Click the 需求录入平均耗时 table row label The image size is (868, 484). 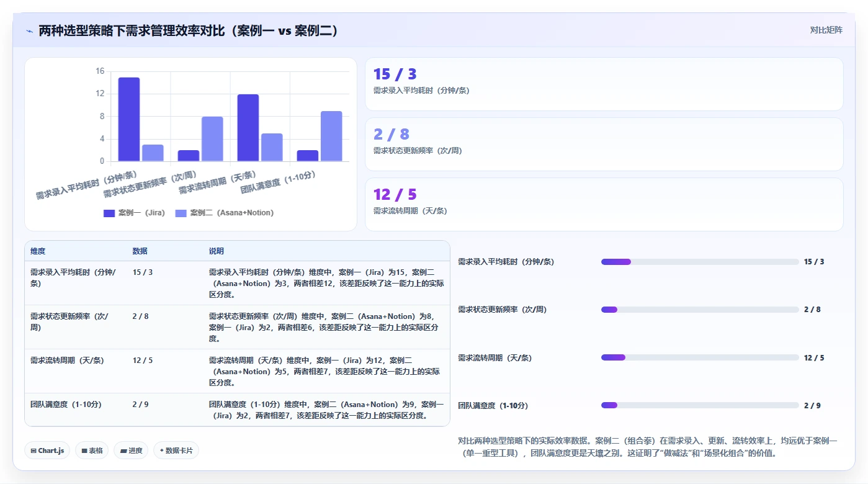pos(73,278)
